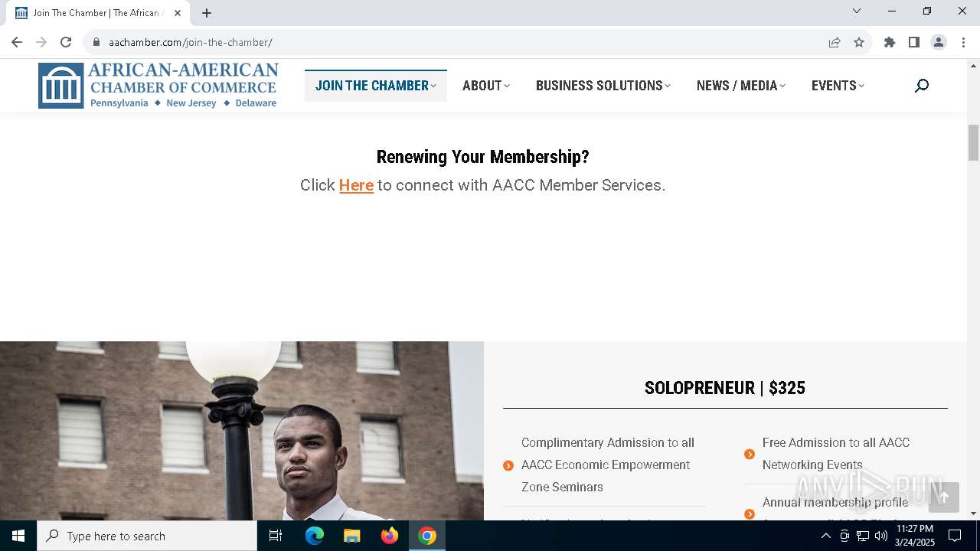980x551 pixels.
Task: Click the padlock site info icon
Action: 96,42
